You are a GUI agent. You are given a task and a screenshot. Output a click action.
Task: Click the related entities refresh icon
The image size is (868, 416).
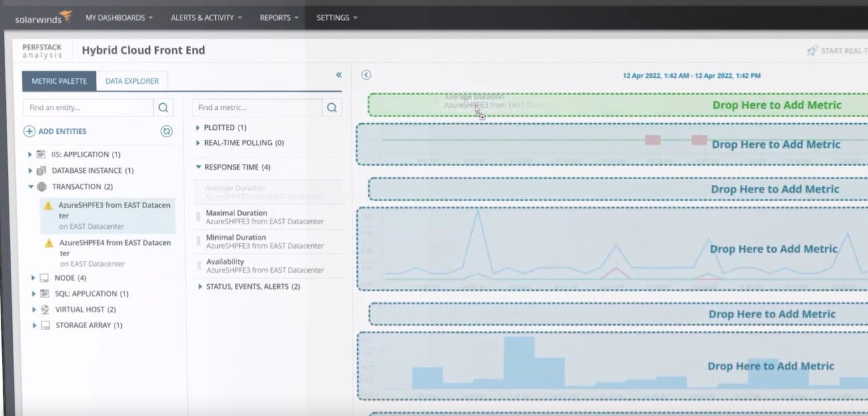[x=167, y=132]
